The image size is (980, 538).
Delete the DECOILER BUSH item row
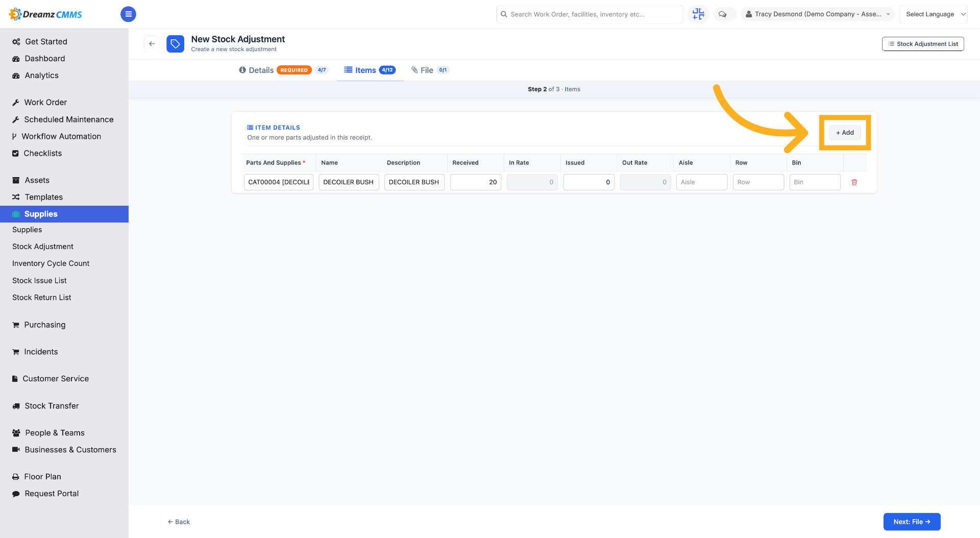pyautogui.click(x=854, y=182)
